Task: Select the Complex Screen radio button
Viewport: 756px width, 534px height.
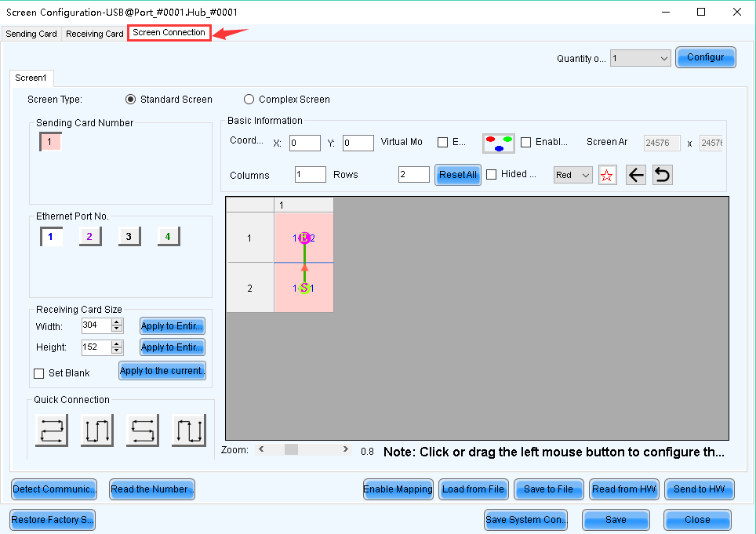Action: tap(249, 100)
